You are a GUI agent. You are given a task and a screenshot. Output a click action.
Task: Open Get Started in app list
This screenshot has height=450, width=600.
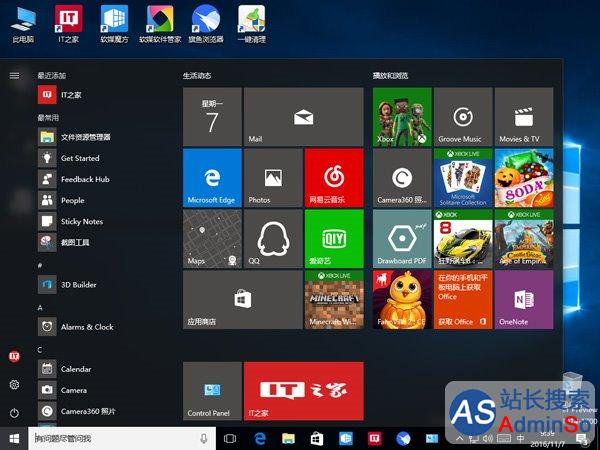[x=101, y=158]
